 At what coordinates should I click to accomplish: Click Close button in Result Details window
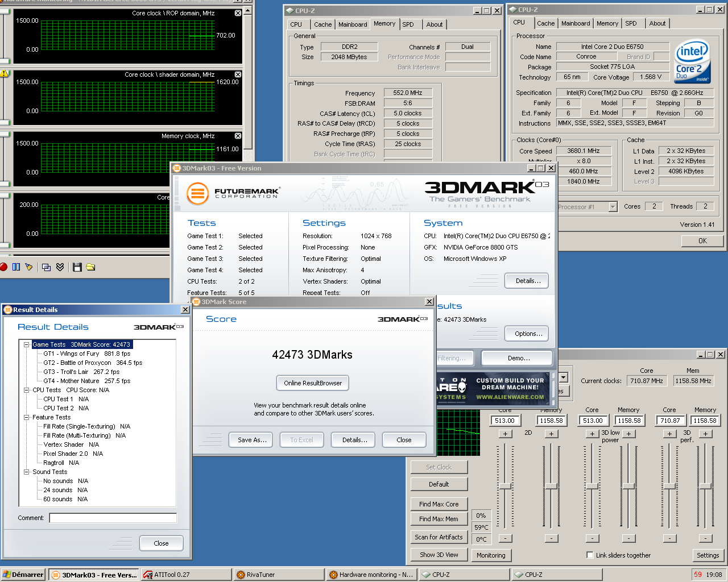click(162, 543)
